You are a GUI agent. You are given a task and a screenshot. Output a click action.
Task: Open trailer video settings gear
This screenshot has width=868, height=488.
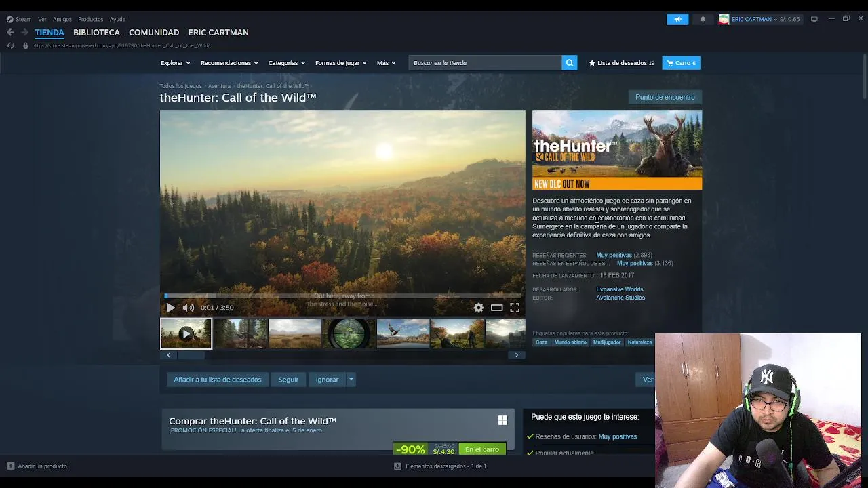479,308
